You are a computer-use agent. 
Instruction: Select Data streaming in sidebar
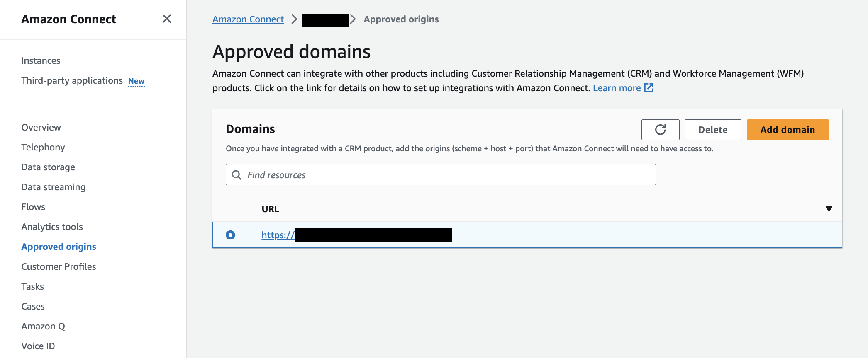(53, 187)
